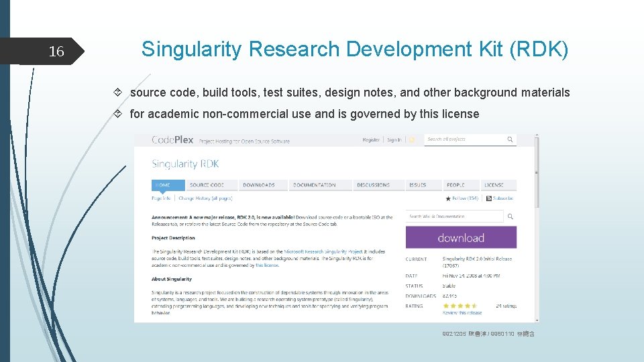Click the 'this license' link
Image resolution: width=644 pixels, height=362 pixels.
click(267, 265)
